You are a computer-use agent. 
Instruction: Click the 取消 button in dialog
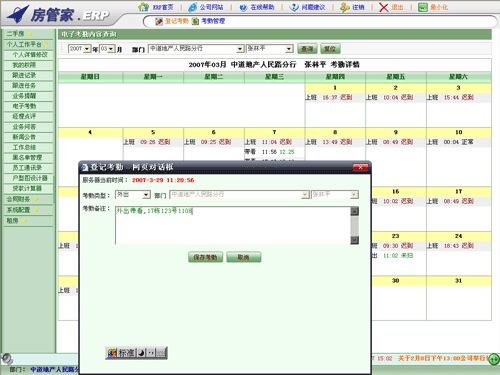click(244, 257)
